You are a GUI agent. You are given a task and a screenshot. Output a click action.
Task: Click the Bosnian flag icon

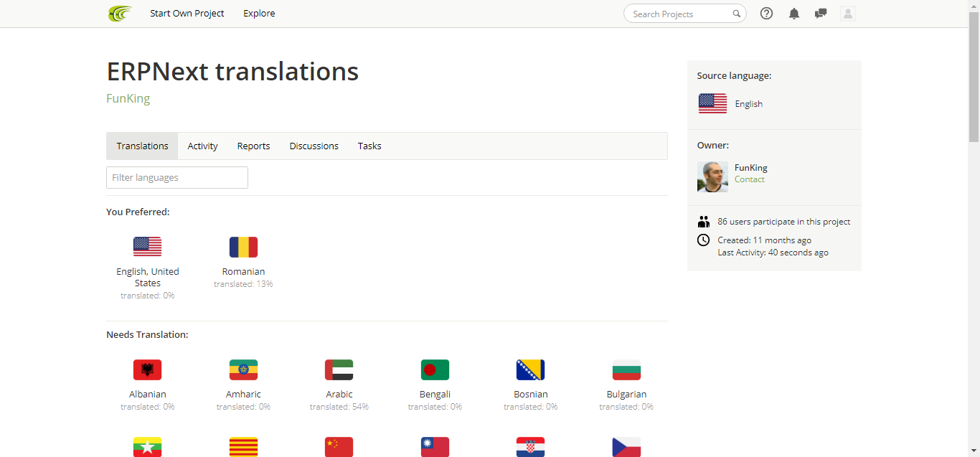[531, 369]
